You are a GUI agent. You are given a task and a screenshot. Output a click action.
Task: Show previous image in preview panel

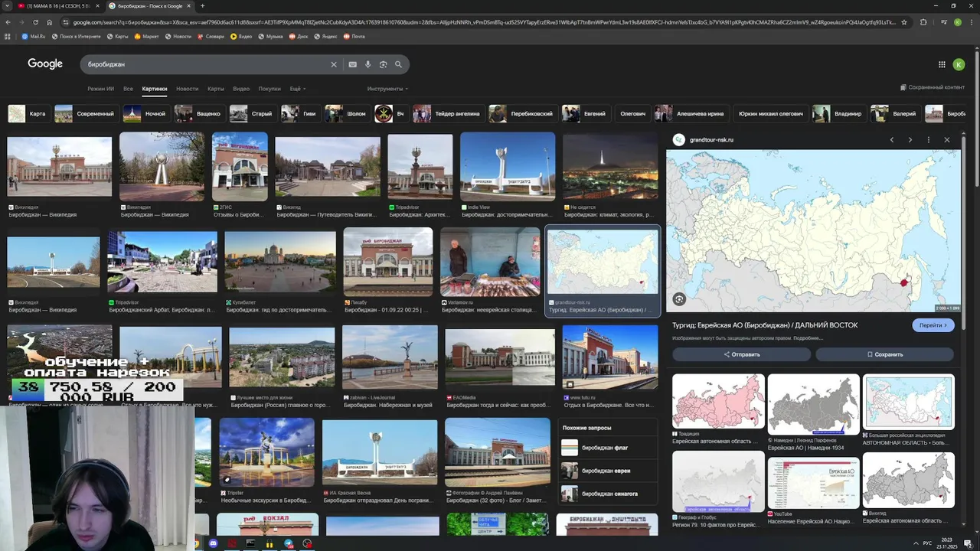click(x=891, y=140)
